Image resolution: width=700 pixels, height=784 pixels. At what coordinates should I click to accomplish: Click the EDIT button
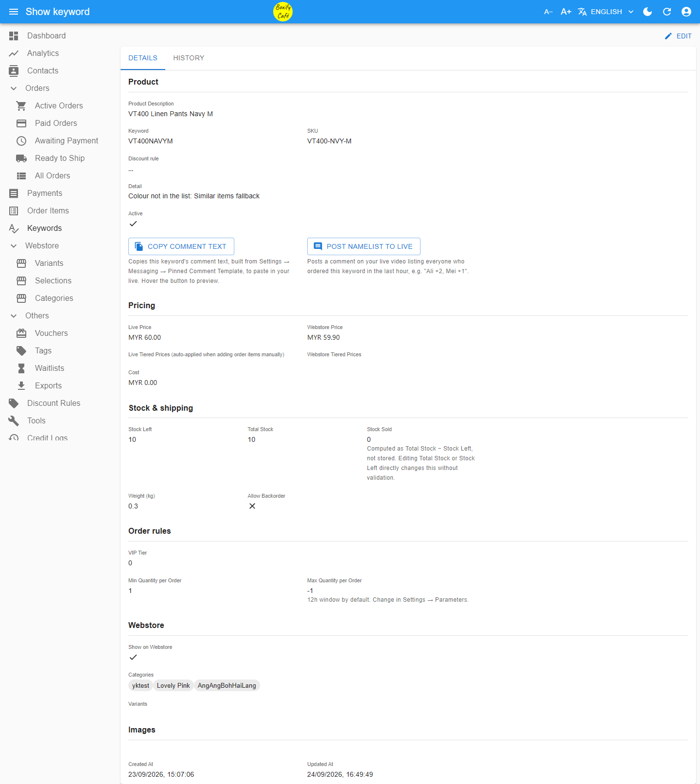pos(678,36)
